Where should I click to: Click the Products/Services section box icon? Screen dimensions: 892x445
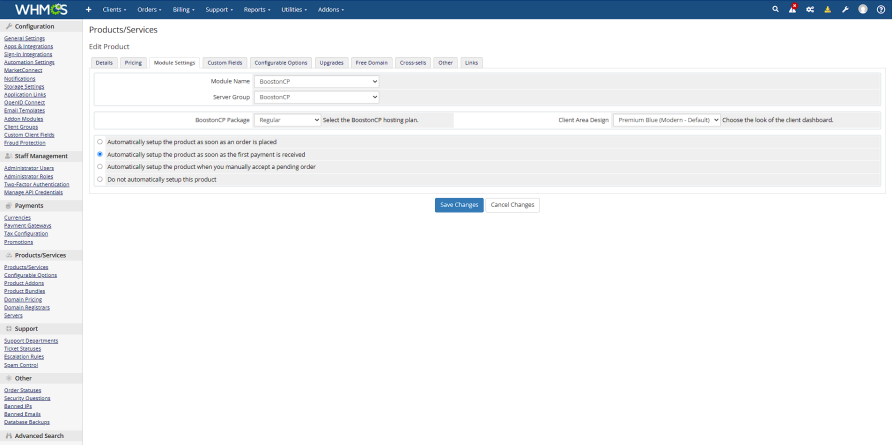coord(9,256)
